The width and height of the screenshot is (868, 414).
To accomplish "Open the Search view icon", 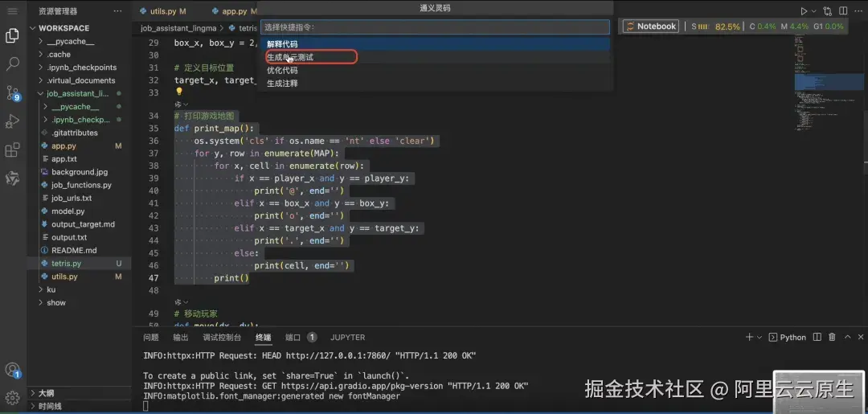I will [x=12, y=64].
